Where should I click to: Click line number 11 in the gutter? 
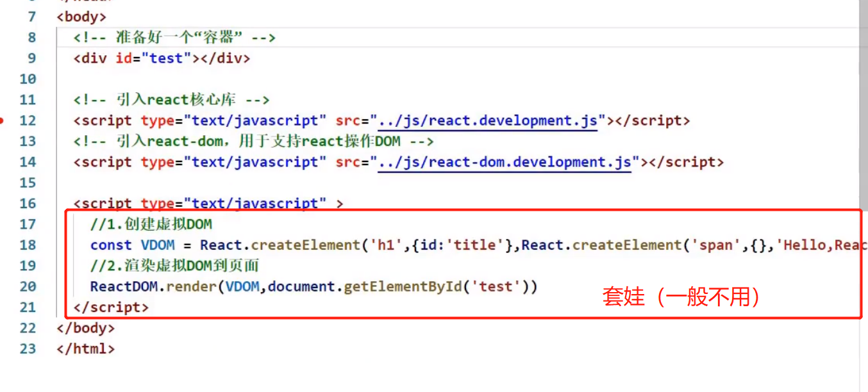[x=28, y=100]
